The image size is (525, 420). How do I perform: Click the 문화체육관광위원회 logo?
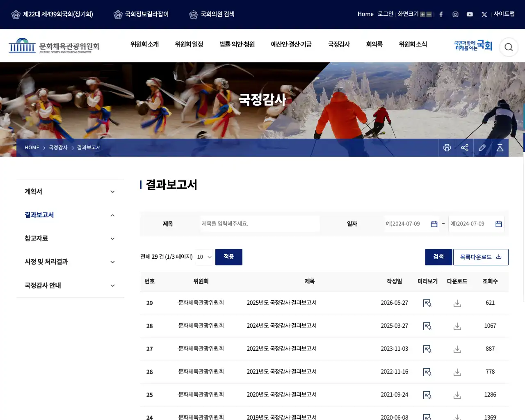54,46
